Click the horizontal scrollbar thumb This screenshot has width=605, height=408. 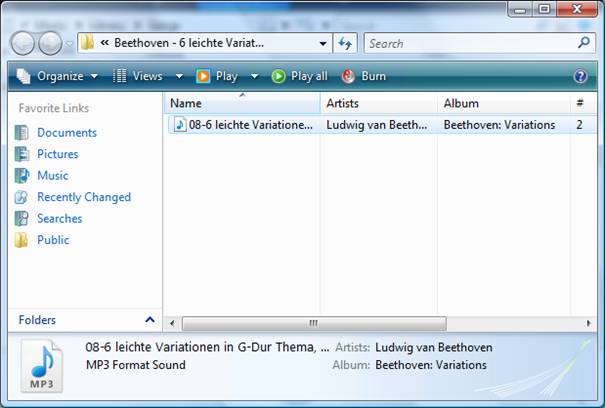point(312,323)
